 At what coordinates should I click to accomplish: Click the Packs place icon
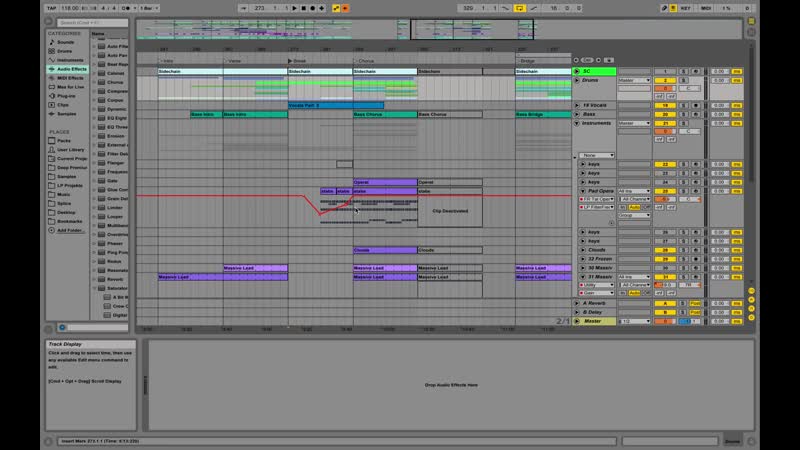click(52, 140)
